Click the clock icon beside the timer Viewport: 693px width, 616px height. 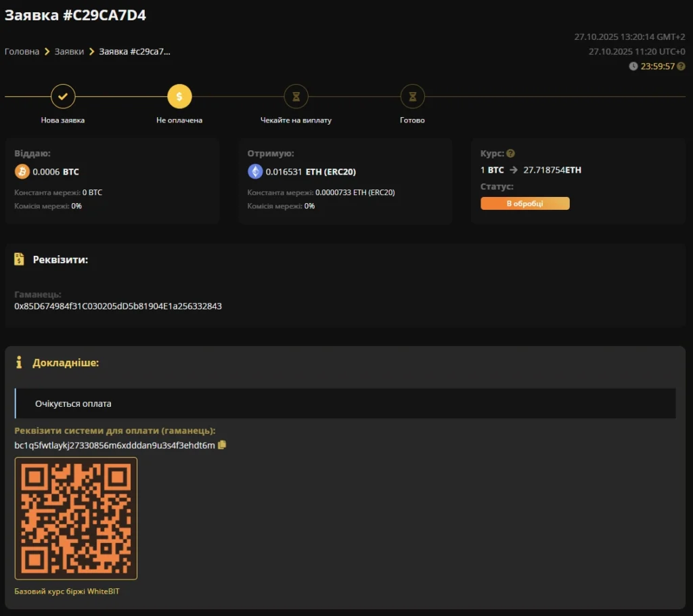[x=633, y=66]
